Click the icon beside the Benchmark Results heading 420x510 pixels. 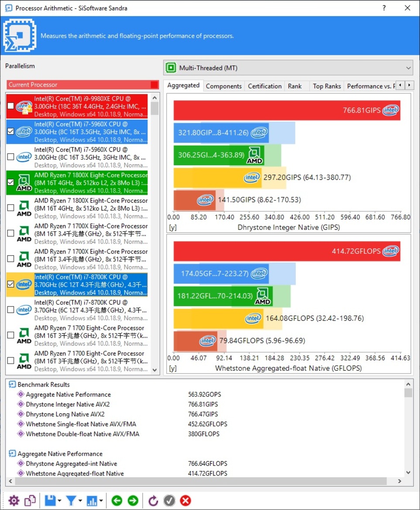click(12, 384)
